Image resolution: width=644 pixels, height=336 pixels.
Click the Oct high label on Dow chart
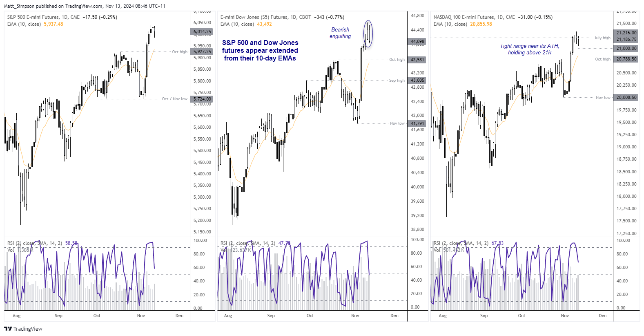397,60
